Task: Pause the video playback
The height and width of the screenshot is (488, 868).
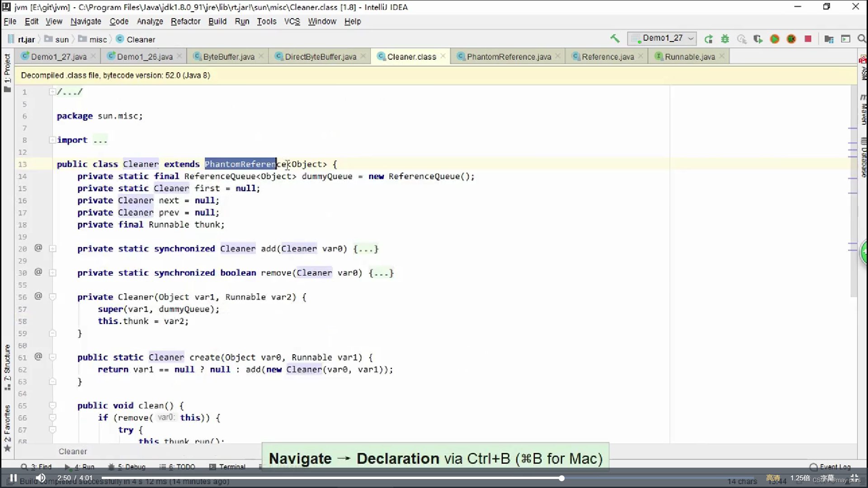Action: tap(14, 478)
